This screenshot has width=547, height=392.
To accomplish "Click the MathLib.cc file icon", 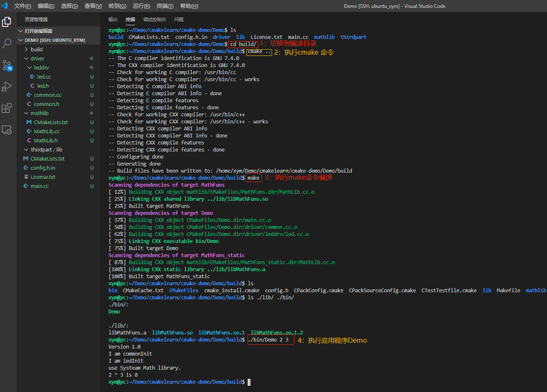I will click(x=29, y=131).
